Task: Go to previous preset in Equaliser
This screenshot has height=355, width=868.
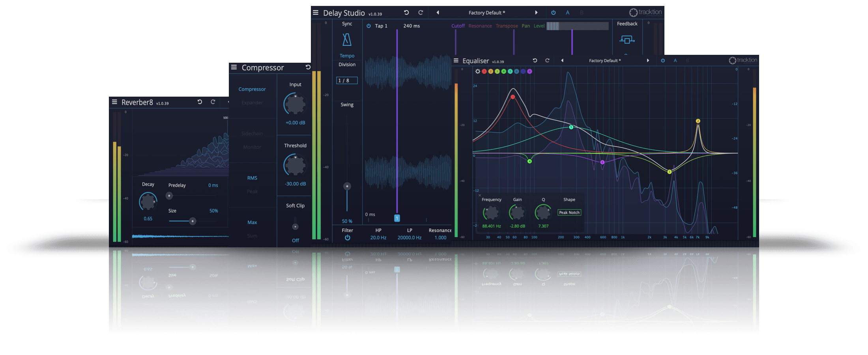Action: click(562, 60)
